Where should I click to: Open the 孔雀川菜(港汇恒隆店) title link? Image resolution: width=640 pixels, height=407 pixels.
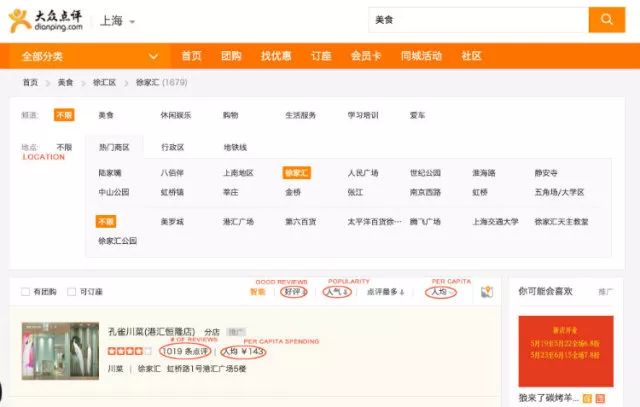click(151, 331)
